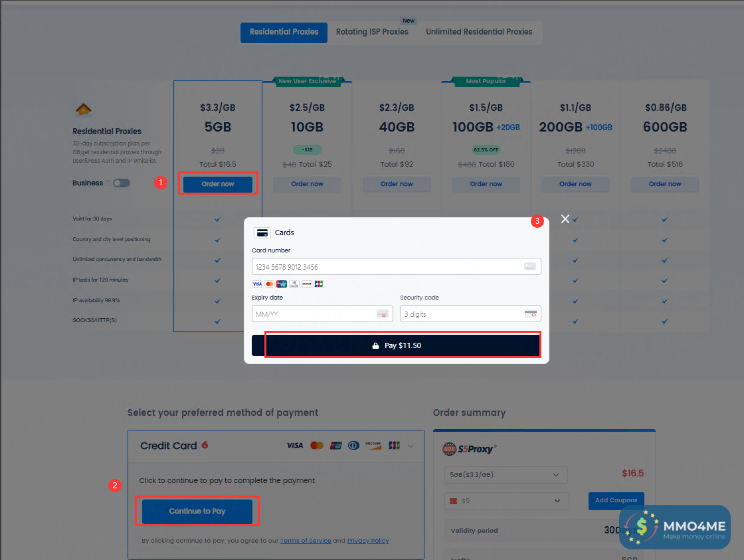Order the 600GB plan now
The image size is (744, 560).
point(665,184)
